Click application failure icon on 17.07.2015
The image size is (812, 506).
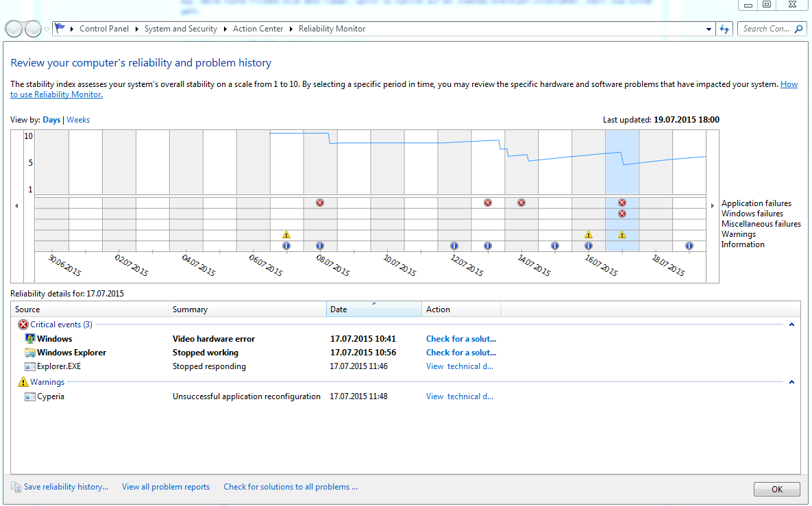[x=622, y=203]
